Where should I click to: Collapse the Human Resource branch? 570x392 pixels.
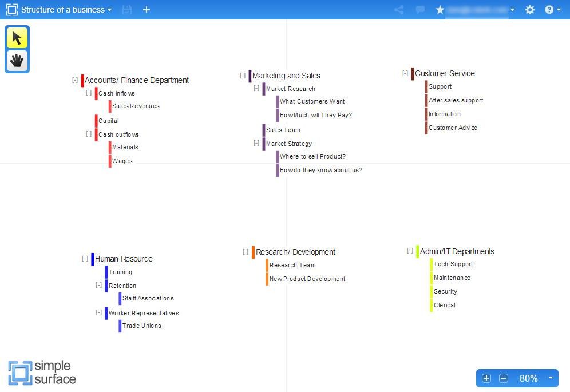(85, 259)
